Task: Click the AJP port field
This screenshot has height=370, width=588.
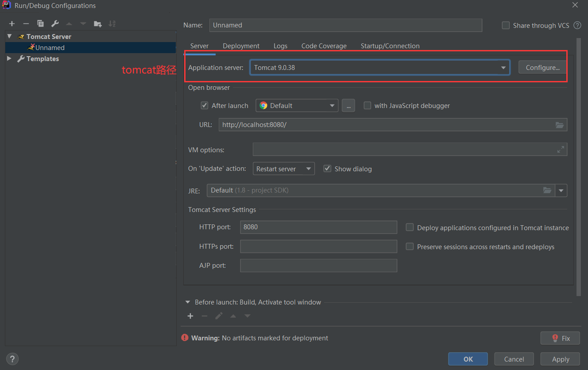Action: coord(319,266)
